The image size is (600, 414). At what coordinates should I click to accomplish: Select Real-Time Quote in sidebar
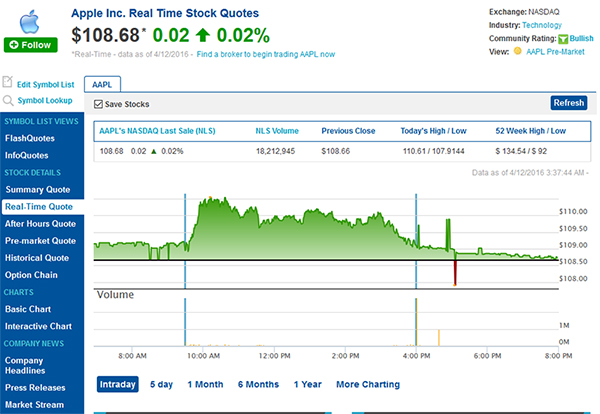(x=43, y=207)
